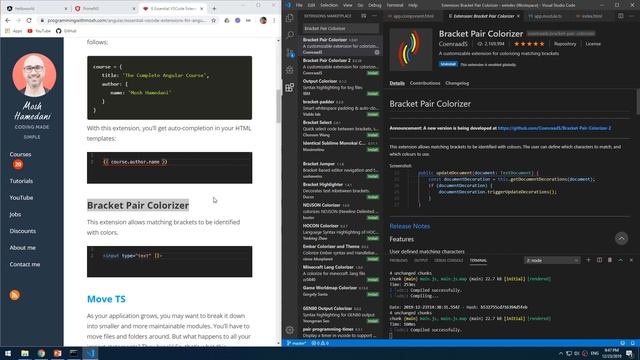This screenshot has height=360, width=640.
Task: Click the master branch status bar item
Action: pyautogui.click(x=296, y=343)
